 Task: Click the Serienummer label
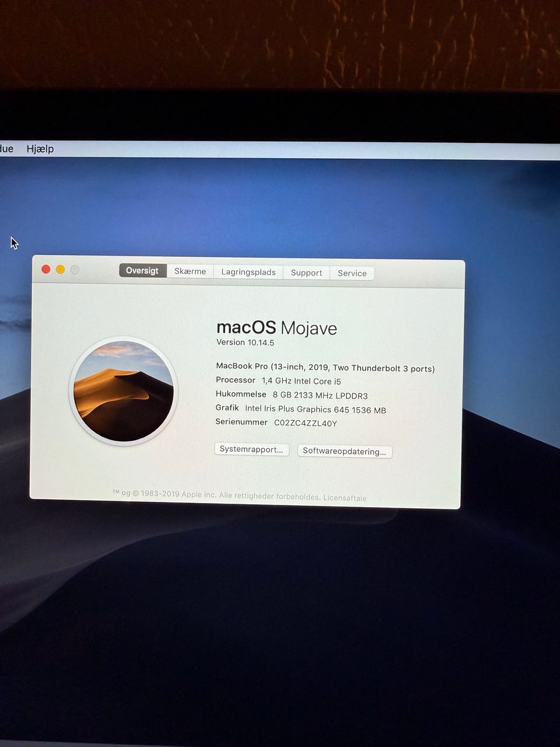(x=242, y=422)
